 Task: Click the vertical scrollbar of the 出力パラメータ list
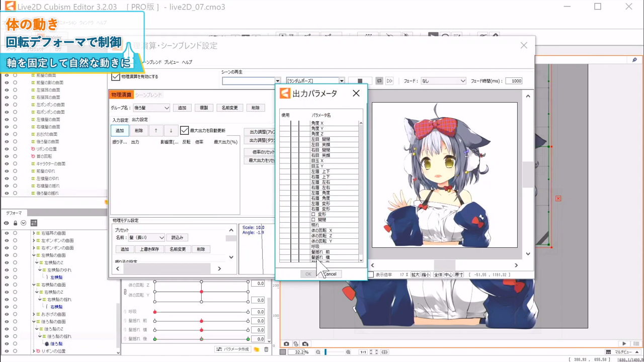[x=361, y=191]
